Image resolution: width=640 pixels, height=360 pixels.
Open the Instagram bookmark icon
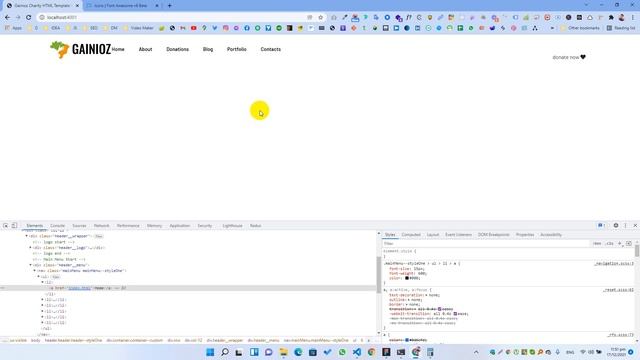[x=226, y=28]
